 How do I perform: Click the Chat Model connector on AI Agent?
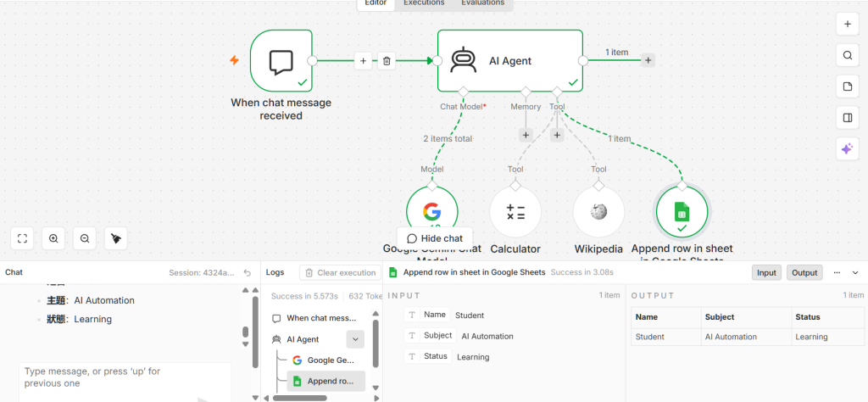[464, 92]
